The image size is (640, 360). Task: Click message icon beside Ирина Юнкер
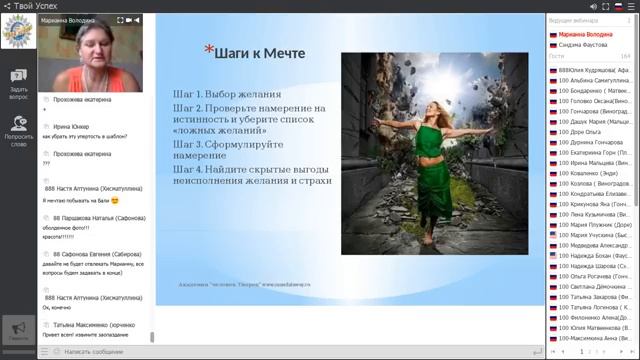tap(46, 127)
